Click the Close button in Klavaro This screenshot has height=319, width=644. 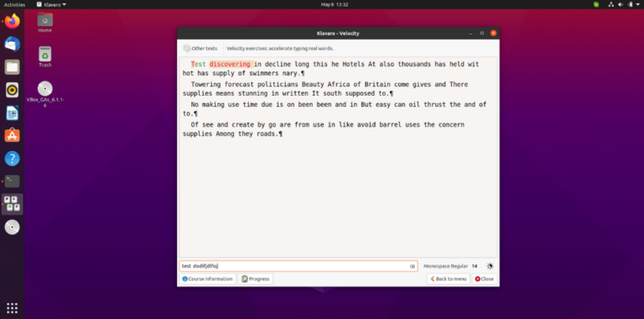pyautogui.click(x=484, y=279)
